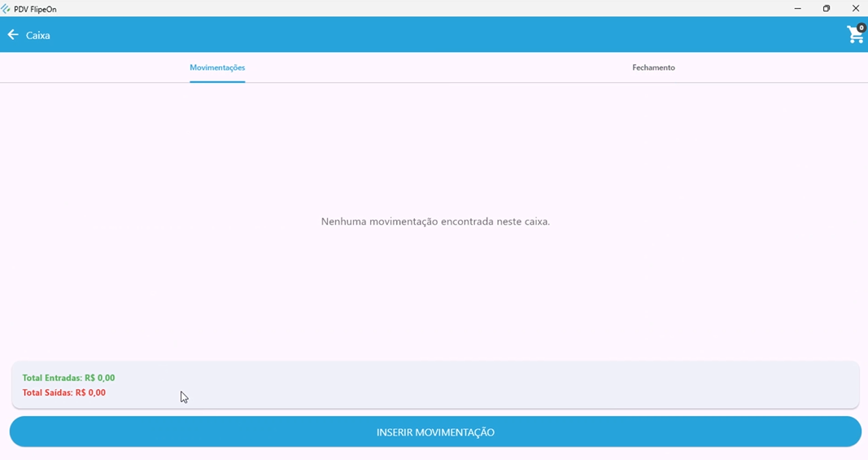Restore down the PDV FlipeOn window
Screen dimensions: 868x460
point(827,9)
